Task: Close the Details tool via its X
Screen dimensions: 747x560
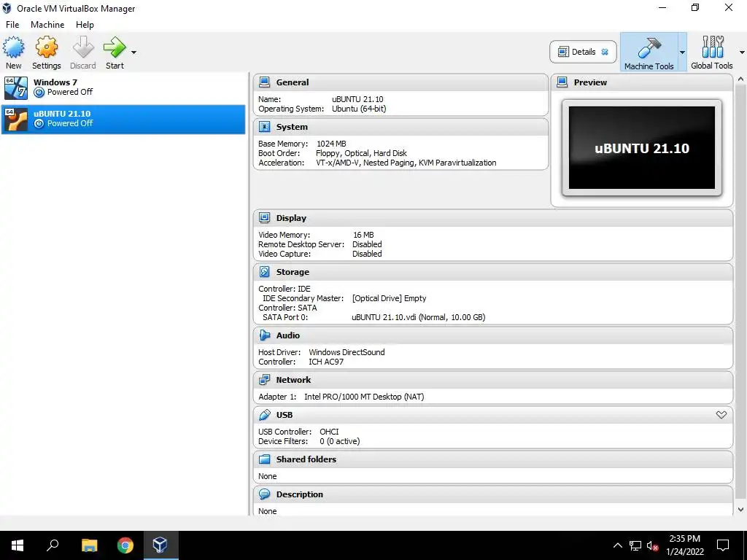Action: 605,52
